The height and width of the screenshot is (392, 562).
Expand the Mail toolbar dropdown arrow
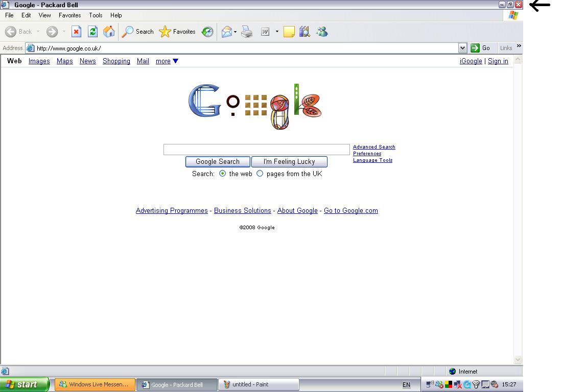click(x=235, y=32)
